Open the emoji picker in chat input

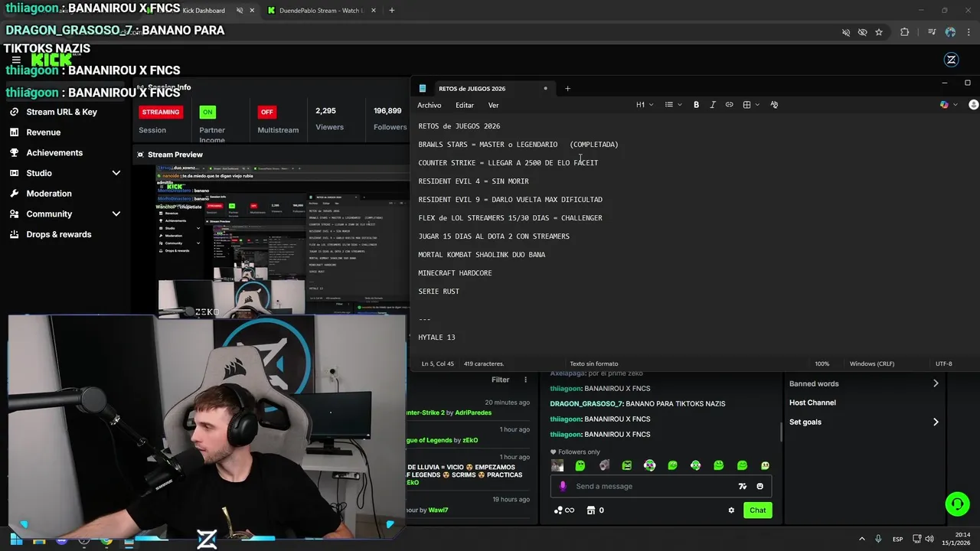coord(759,486)
